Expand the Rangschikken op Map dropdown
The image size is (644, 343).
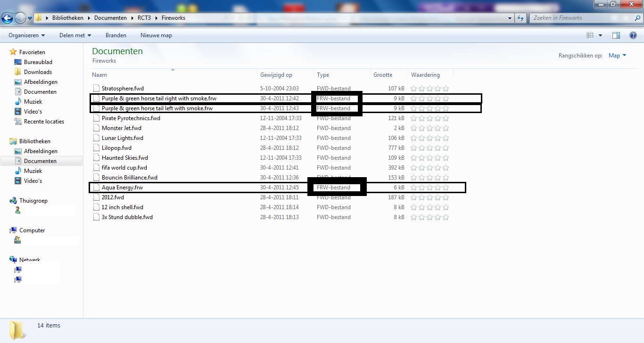point(617,56)
